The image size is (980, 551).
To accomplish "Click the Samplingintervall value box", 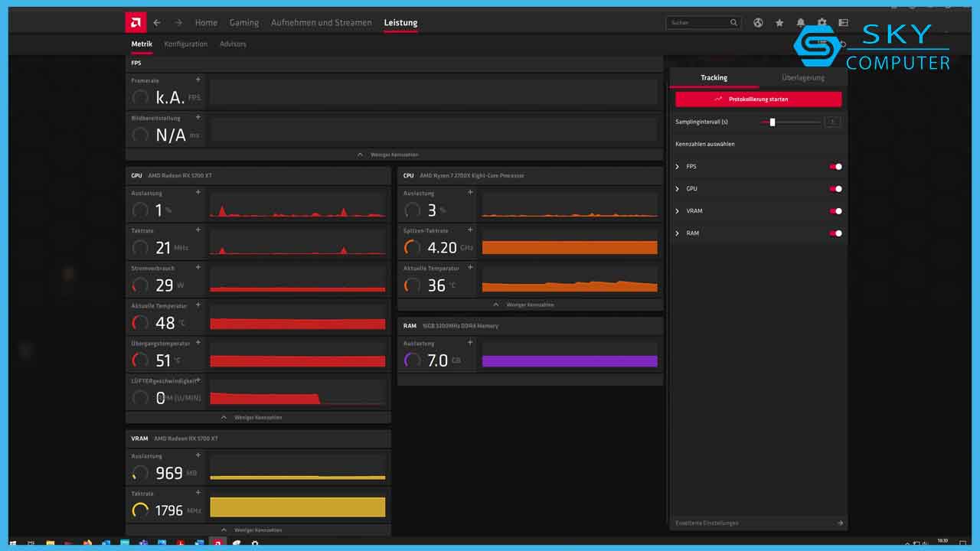I will click(x=832, y=122).
